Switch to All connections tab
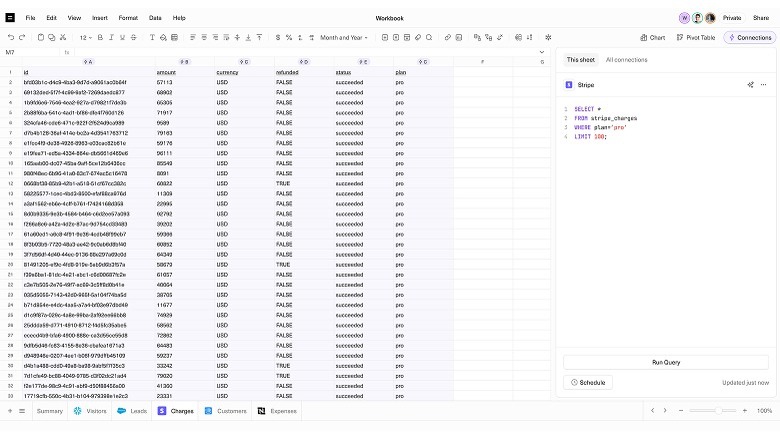The height and width of the screenshot is (438, 780). (x=626, y=60)
